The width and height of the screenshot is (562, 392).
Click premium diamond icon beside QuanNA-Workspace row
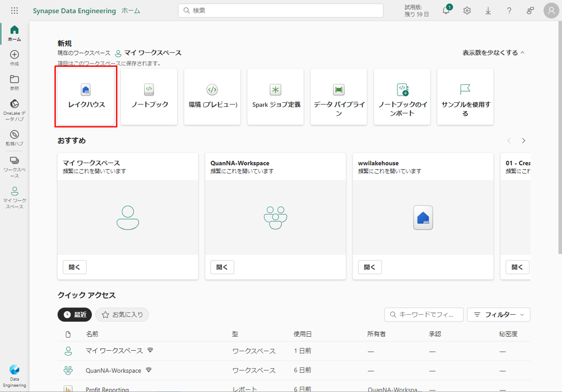[x=149, y=370]
